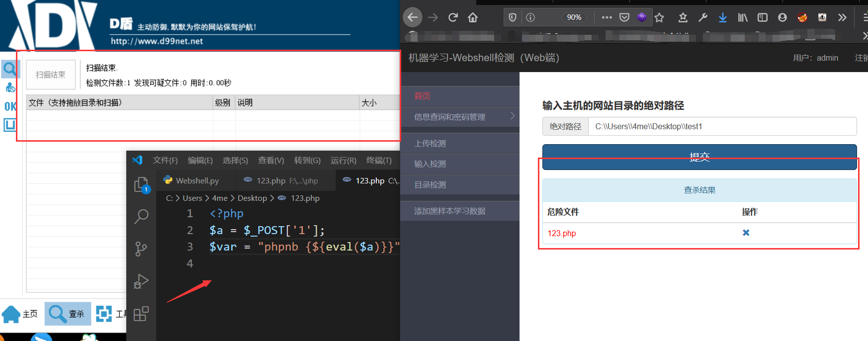Open http://www.d99net.net link in D盾 banner
Screen dimensions: 868x341
click(x=157, y=41)
